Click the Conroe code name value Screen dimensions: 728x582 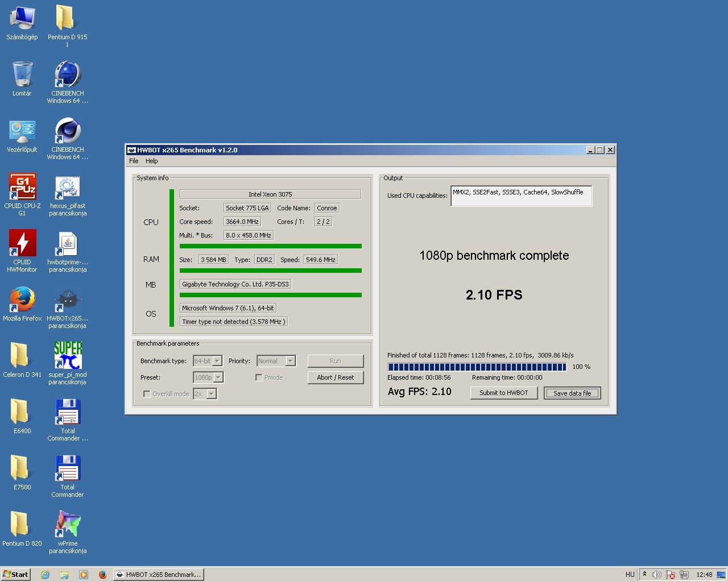(327, 208)
